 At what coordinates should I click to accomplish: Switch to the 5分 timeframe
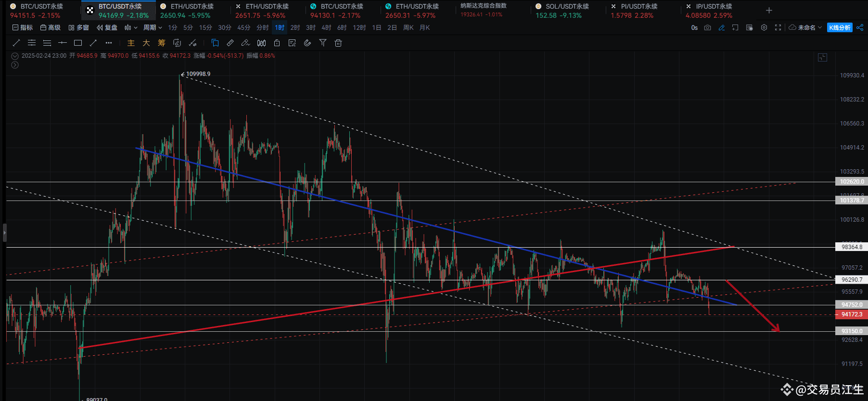188,27
